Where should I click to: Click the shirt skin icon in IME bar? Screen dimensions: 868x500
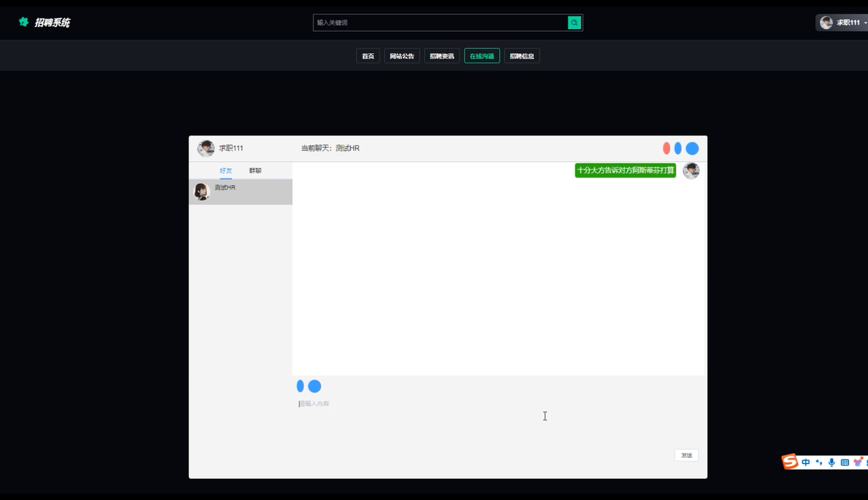858,462
